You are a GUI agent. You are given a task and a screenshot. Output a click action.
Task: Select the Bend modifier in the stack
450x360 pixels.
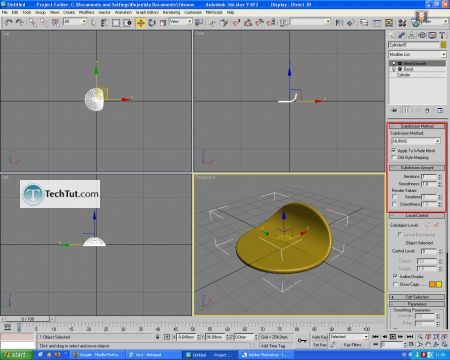coord(417,69)
